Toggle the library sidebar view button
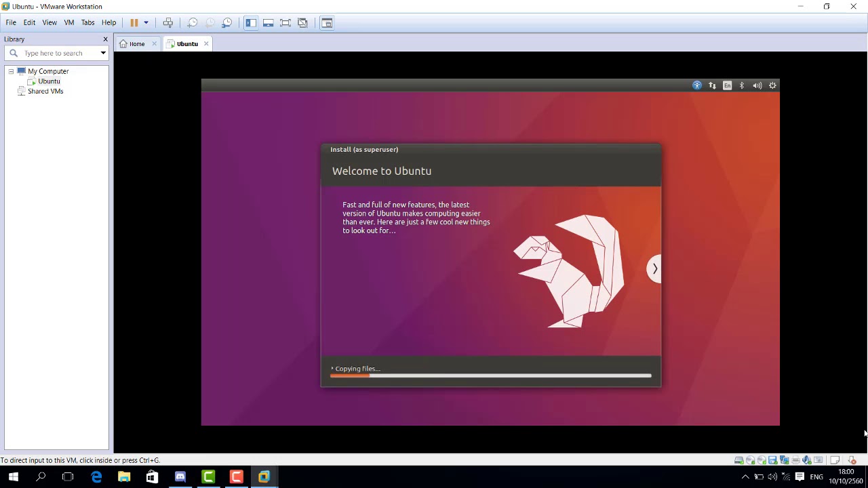The height and width of the screenshot is (488, 868). tap(251, 22)
